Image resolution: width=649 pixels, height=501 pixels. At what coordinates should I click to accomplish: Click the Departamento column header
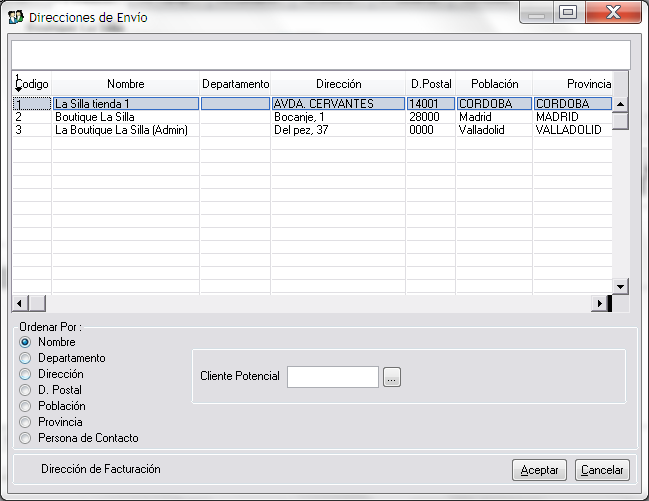[x=236, y=84]
